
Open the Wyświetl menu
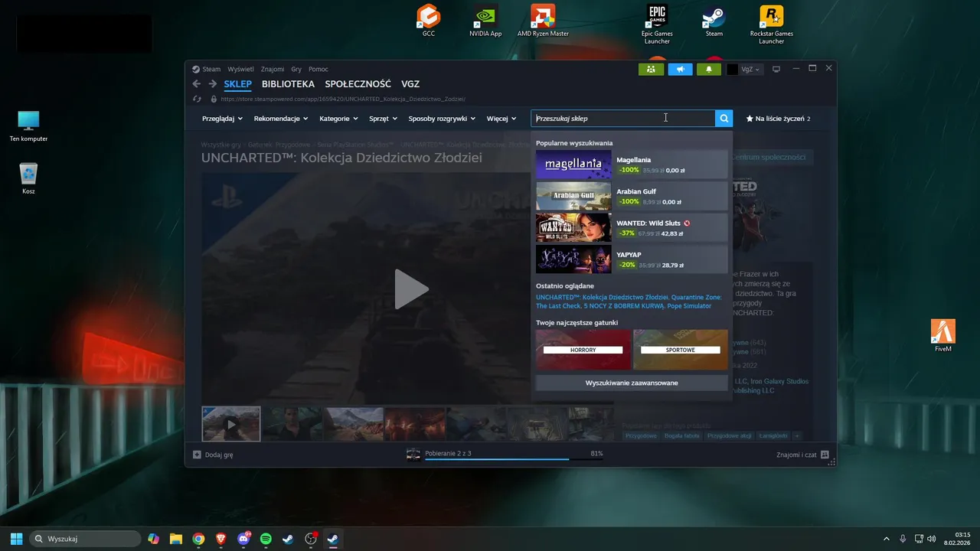click(x=240, y=69)
